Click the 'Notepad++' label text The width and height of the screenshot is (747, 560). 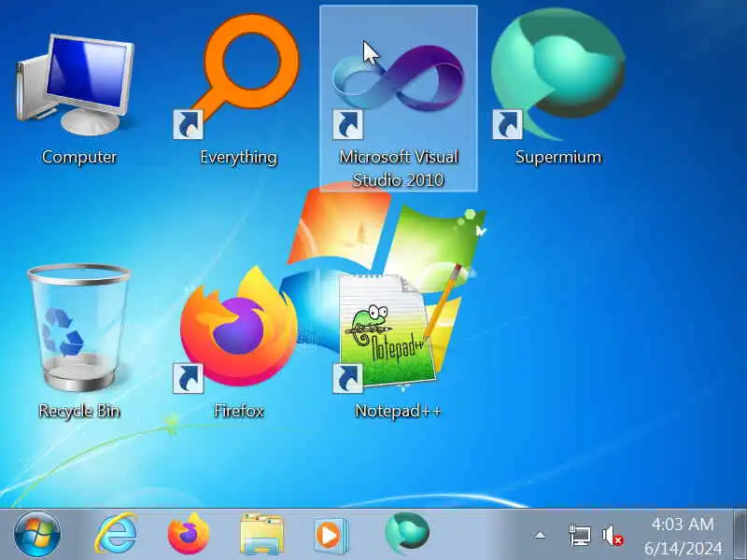point(399,411)
